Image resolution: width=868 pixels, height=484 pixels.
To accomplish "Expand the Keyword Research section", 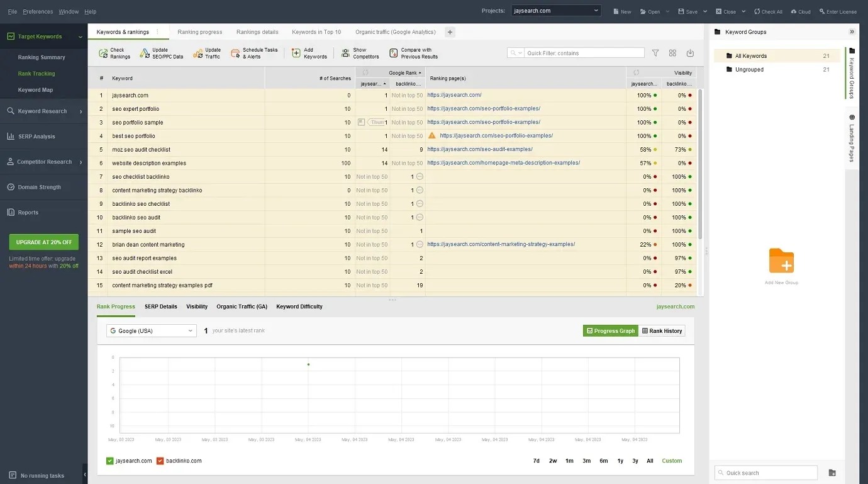I will [81, 111].
